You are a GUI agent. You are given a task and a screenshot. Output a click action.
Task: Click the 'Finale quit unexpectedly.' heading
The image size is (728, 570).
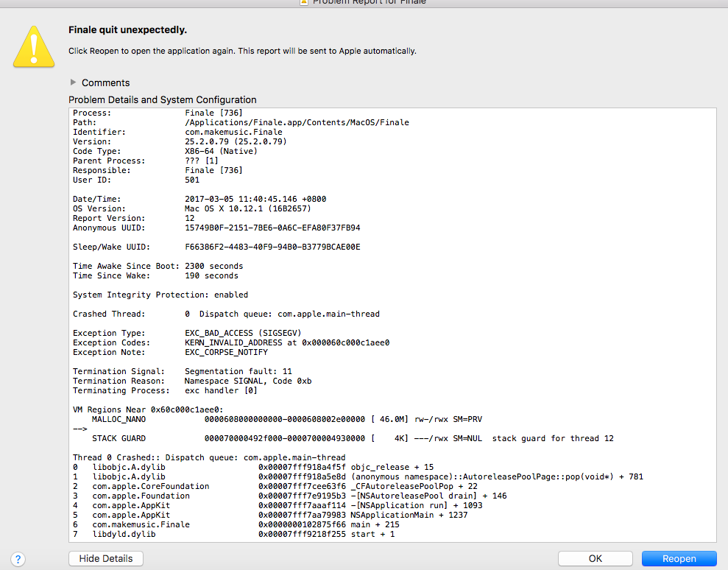[x=127, y=30]
